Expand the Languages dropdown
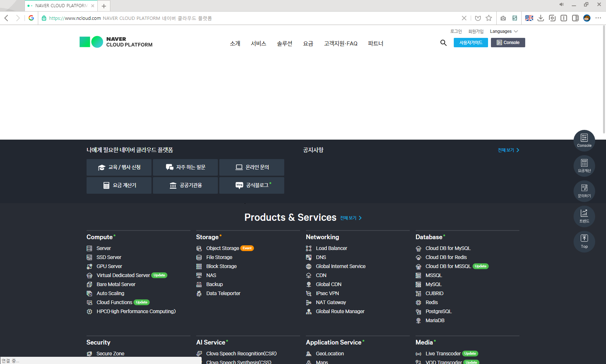 click(504, 31)
